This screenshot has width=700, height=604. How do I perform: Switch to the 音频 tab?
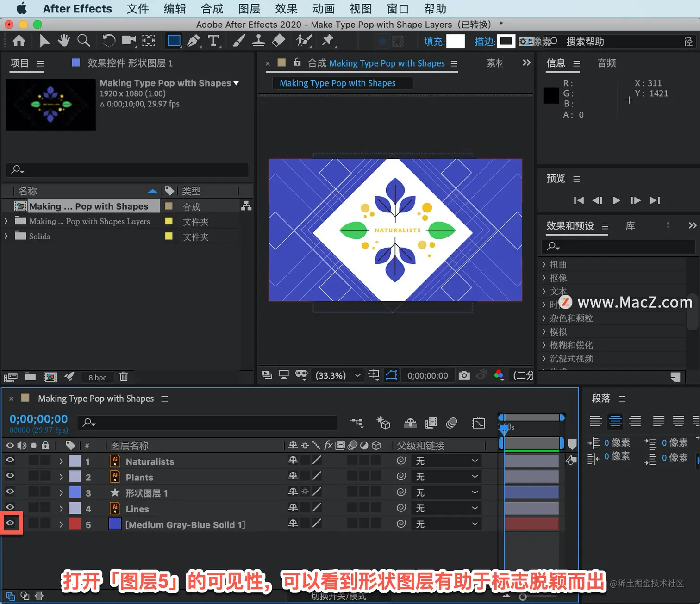[x=606, y=63]
